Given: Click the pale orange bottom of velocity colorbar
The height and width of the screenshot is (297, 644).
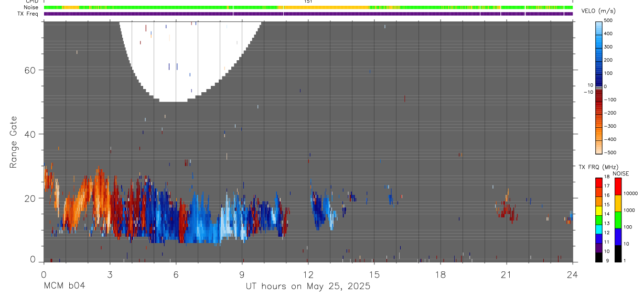Looking at the screenshot, I should point(598,149).
